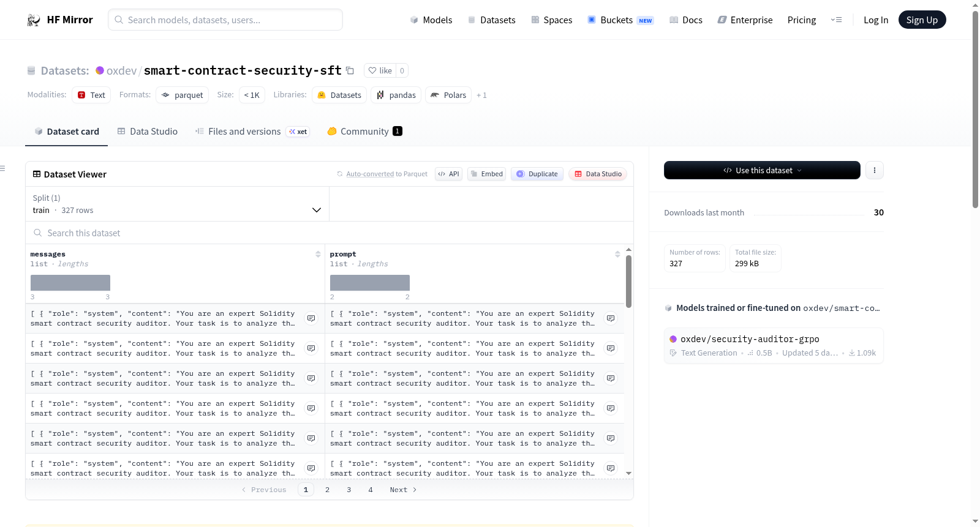Expand cell icon in third prompt row
Image resolution: width=980 pixels, height=527 pixels.
tap(611, 378)
